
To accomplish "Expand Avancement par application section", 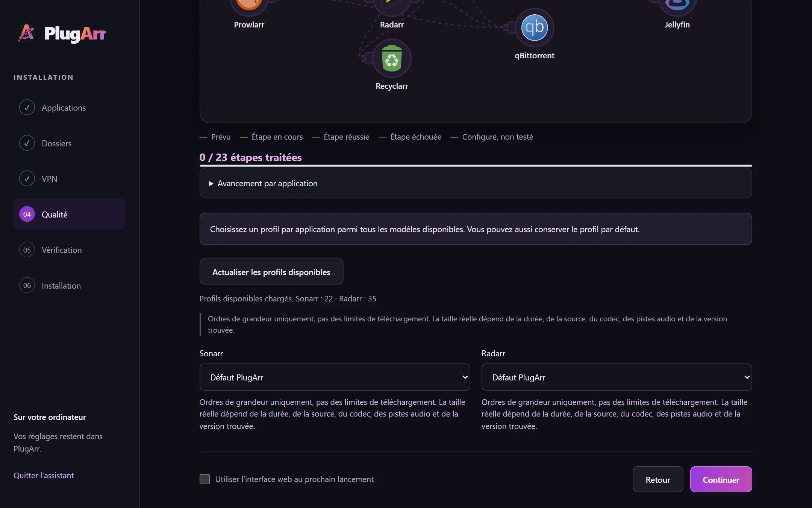I will (x=476, y=183).
